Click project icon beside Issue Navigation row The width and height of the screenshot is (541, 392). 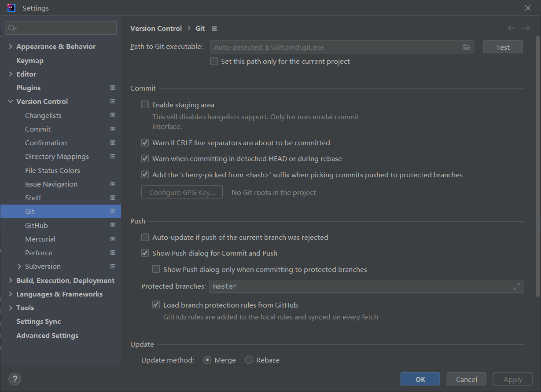tap(113, 184)
